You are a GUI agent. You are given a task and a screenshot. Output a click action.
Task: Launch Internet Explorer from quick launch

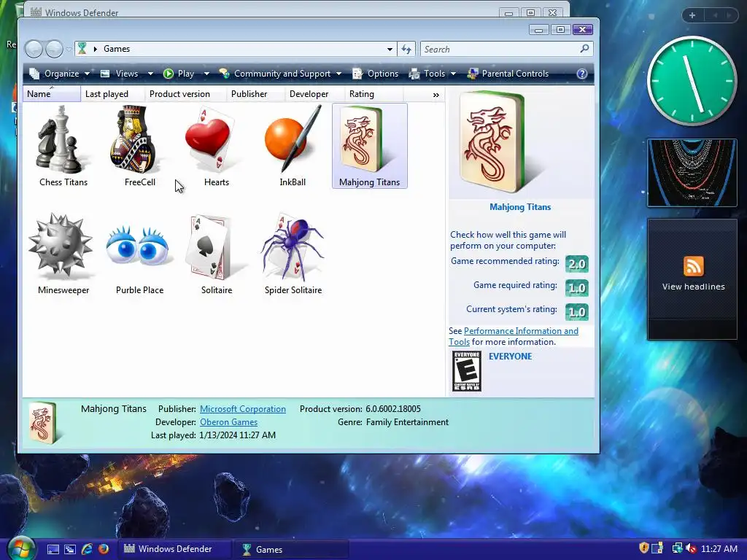tap(88, 549)
